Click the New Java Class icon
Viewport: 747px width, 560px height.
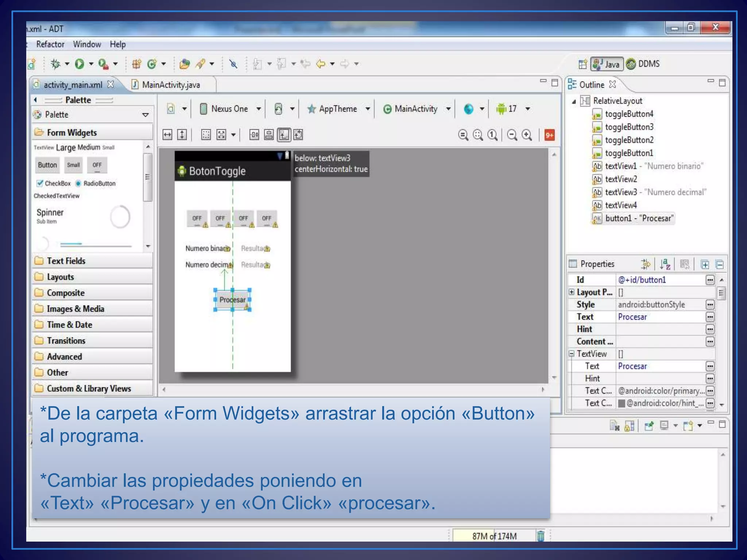point(152,64)
